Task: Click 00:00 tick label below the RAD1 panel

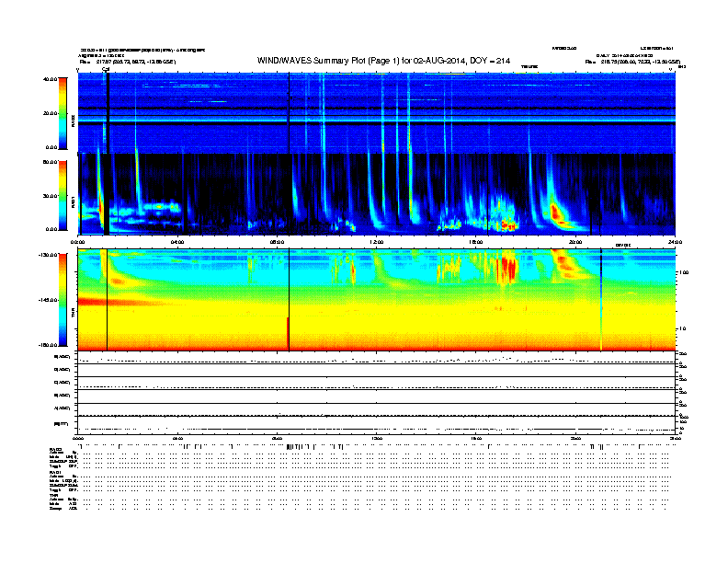Action: (78, 242)
